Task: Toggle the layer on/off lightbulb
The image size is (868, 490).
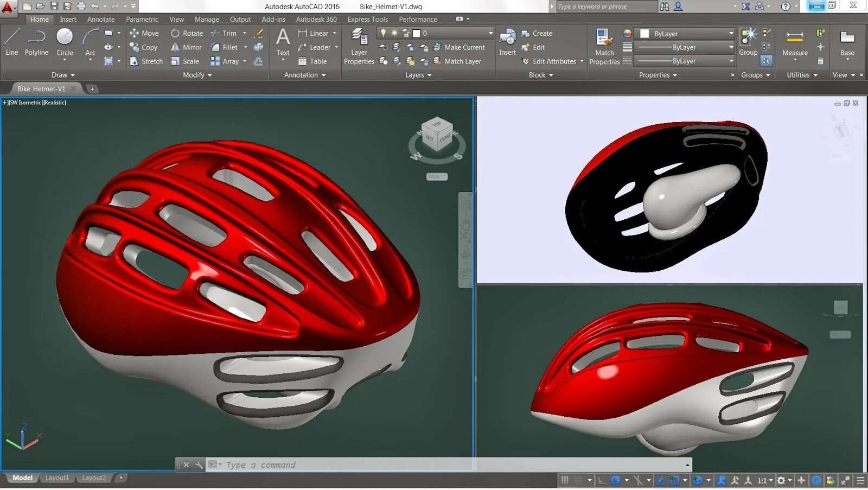Action: coord(383,33)
